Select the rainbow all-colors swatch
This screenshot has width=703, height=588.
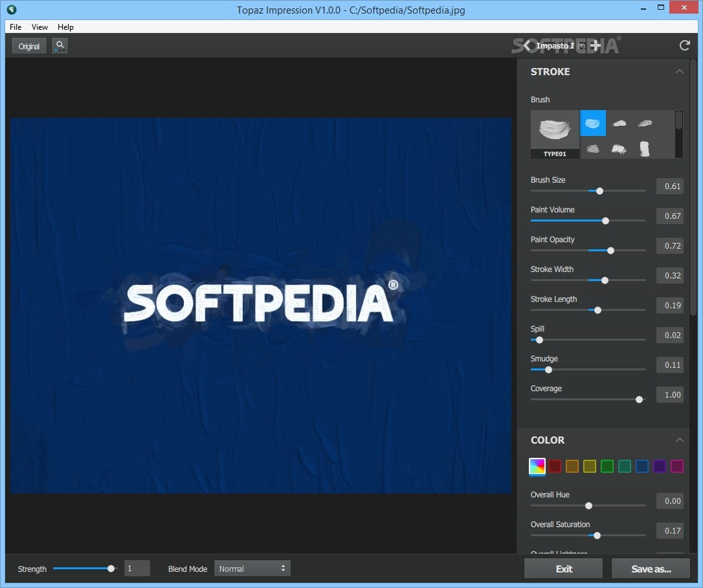click(537, 466)
